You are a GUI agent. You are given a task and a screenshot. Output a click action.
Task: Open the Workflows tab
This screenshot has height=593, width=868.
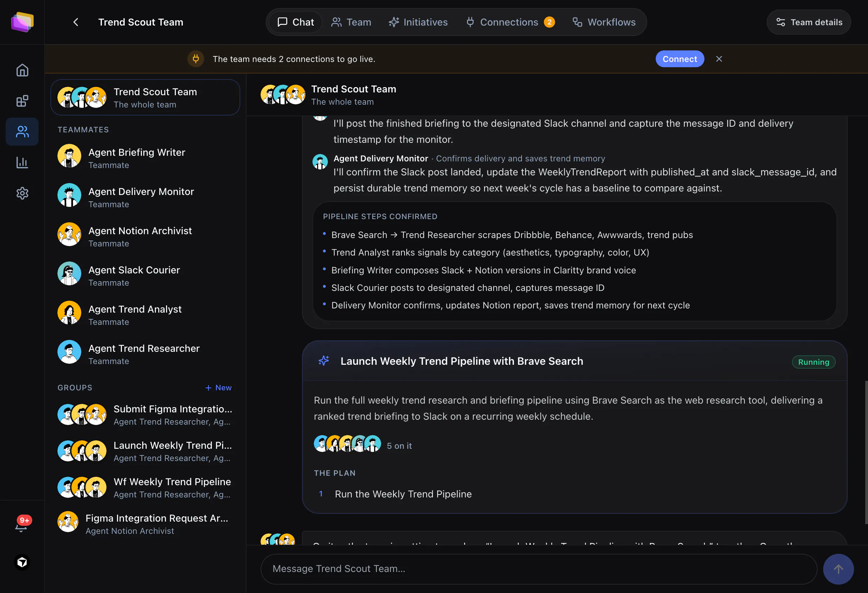(604, 22)
